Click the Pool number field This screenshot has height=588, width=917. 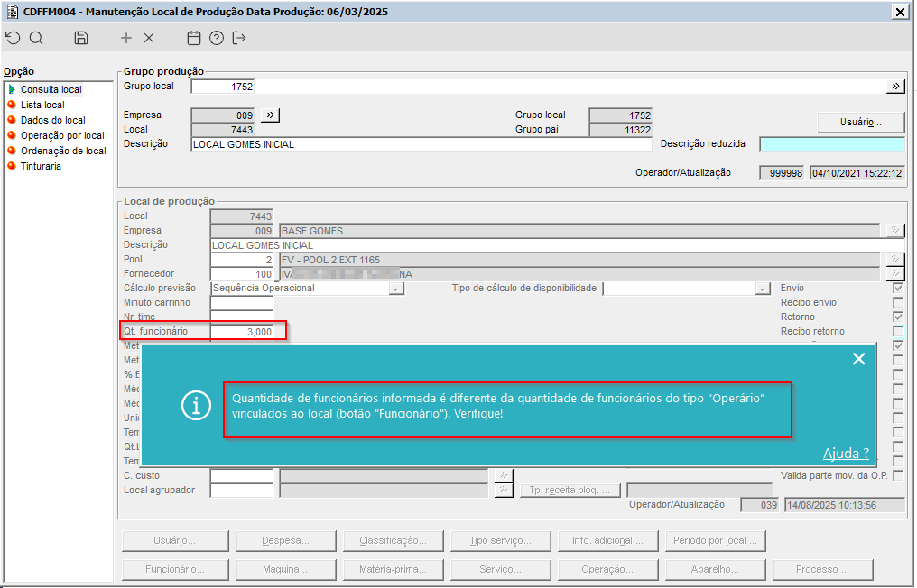pyautogui.click(x=242, y=260)
